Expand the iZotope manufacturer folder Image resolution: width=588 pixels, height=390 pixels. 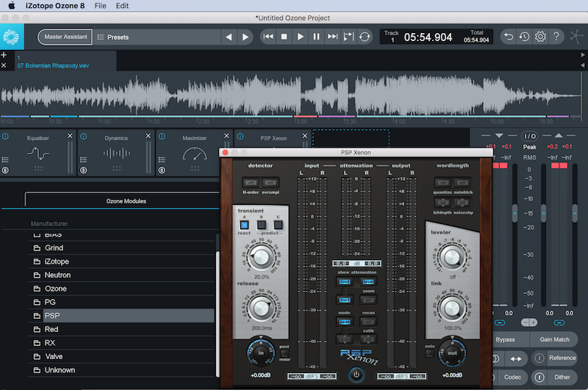121,261
